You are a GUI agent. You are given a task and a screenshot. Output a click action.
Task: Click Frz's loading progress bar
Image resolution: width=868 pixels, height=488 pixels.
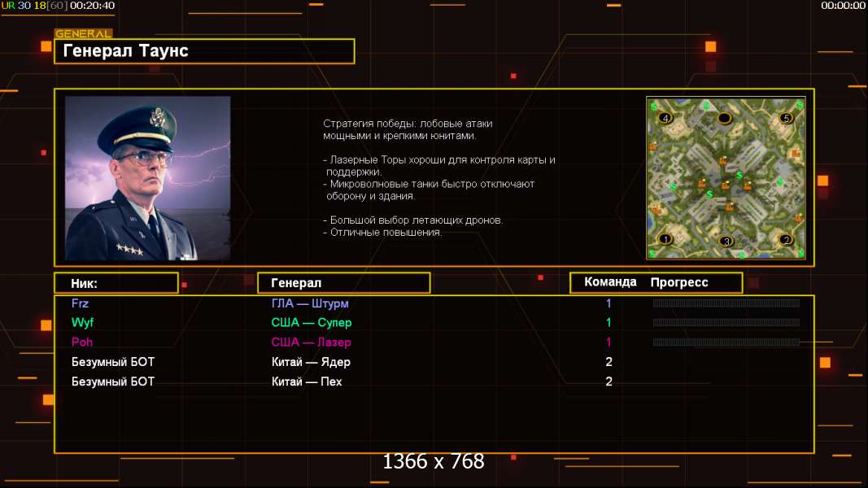coord(726,303)
